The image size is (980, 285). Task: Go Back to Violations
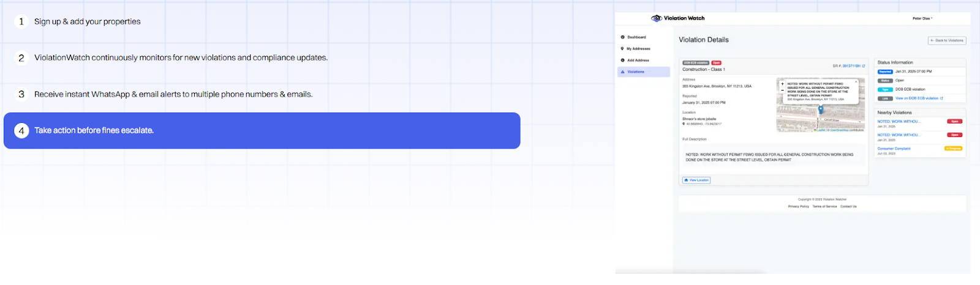tap(947, 40)
